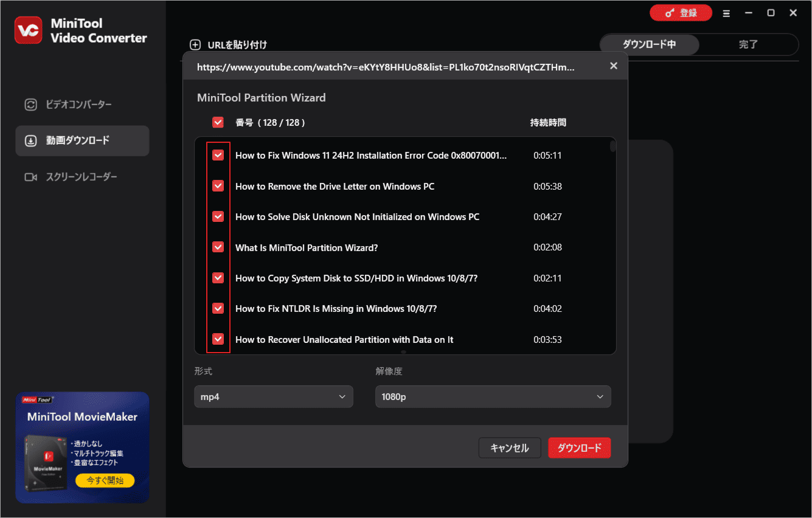812x518 pixels.
Task: Uncheck What Is MiniTool Partition Wizard video
Action: [218, 247]
